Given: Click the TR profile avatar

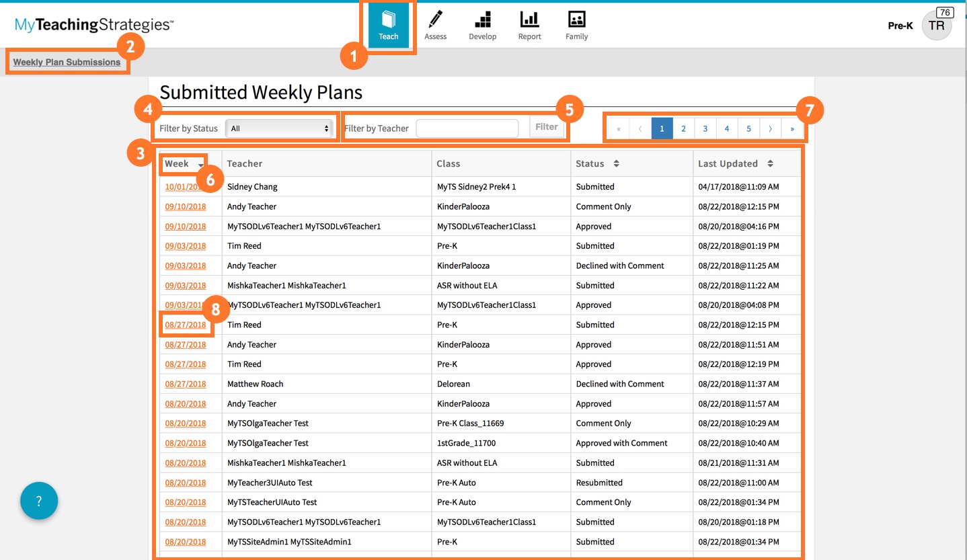Looking at the screenshot, I should pyautogui.click(x=937, y=25).
